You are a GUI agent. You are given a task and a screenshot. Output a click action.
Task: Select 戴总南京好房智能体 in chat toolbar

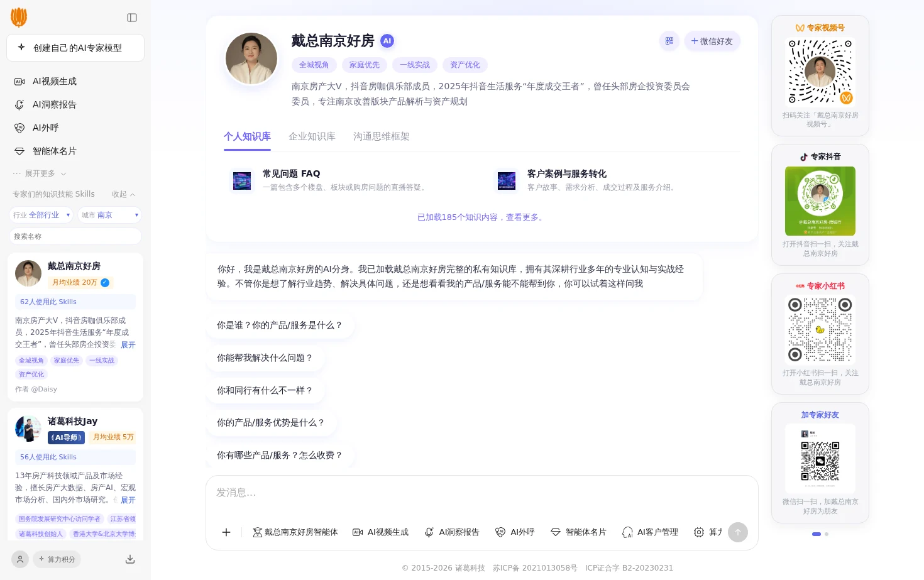(295, 532)
